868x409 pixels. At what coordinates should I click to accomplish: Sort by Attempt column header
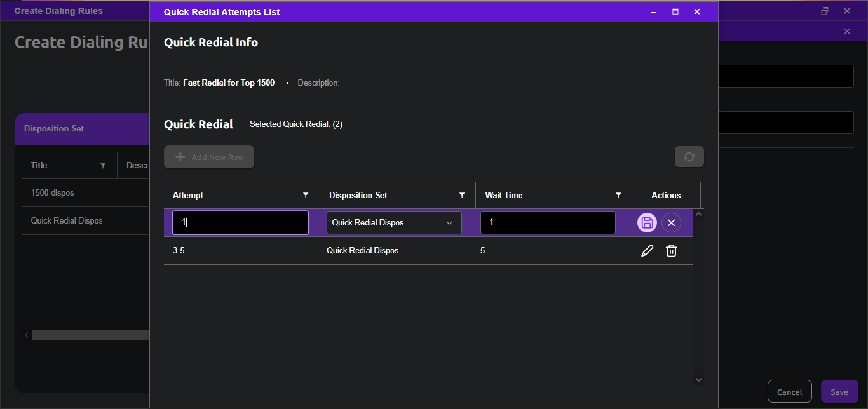point(188,195)
